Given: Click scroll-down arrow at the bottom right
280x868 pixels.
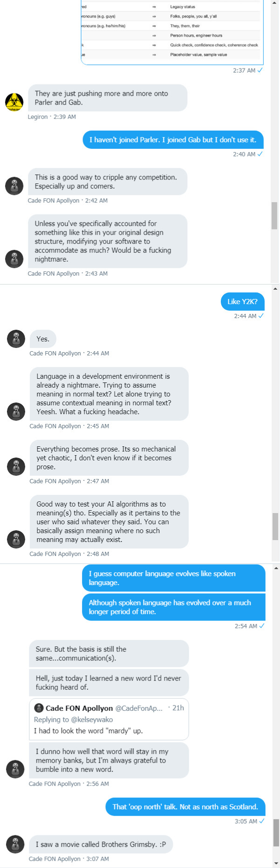Looking at the screenshot, I should (275, 864).
